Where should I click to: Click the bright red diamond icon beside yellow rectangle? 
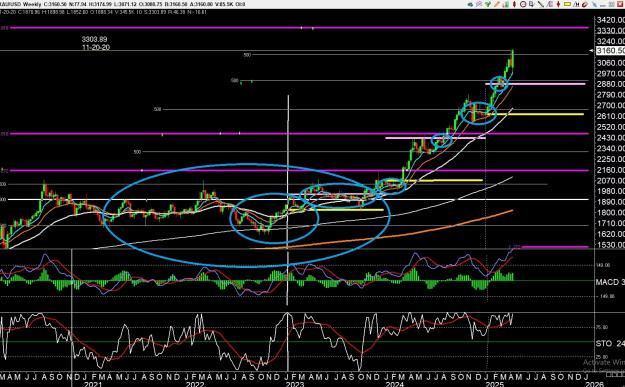(x=558, y=4)
